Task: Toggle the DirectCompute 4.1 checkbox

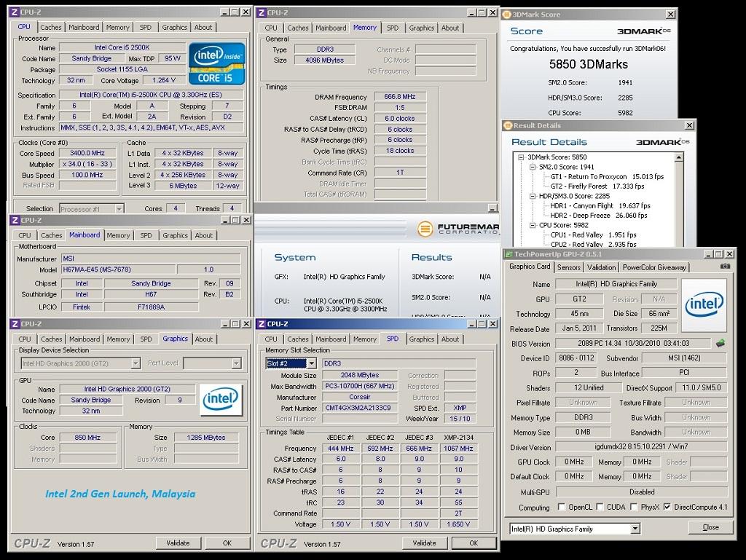Action: (x=667, y=507)
